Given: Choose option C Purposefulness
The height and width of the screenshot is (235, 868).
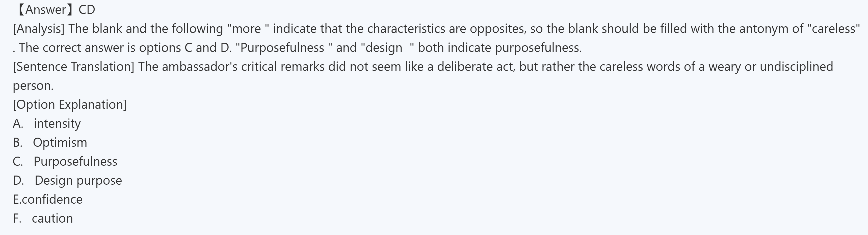Looking at the screenshot, I should coord(65,161).
